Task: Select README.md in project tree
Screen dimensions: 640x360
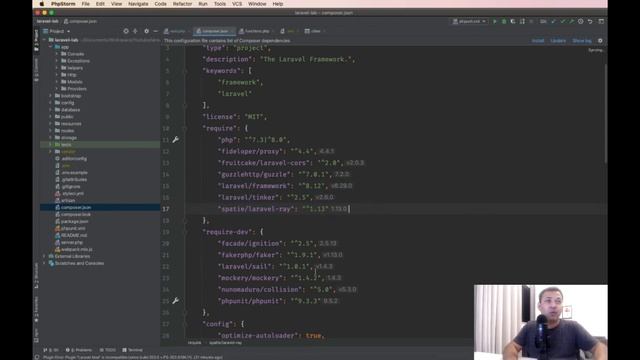Action: (73, 235)
